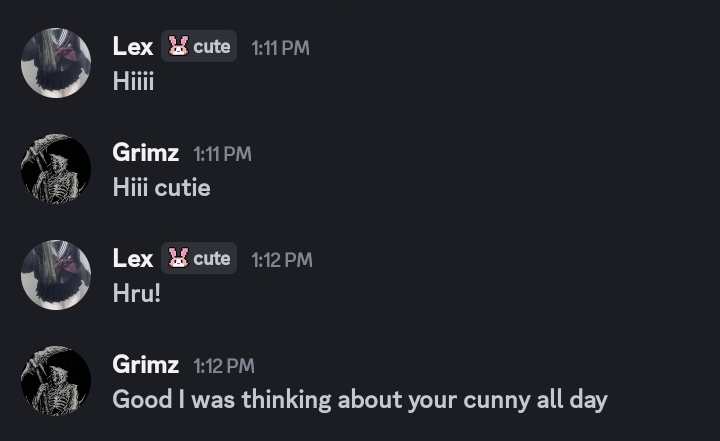
Task: Click the text of Grimz's last message
Action: (359, 400)
